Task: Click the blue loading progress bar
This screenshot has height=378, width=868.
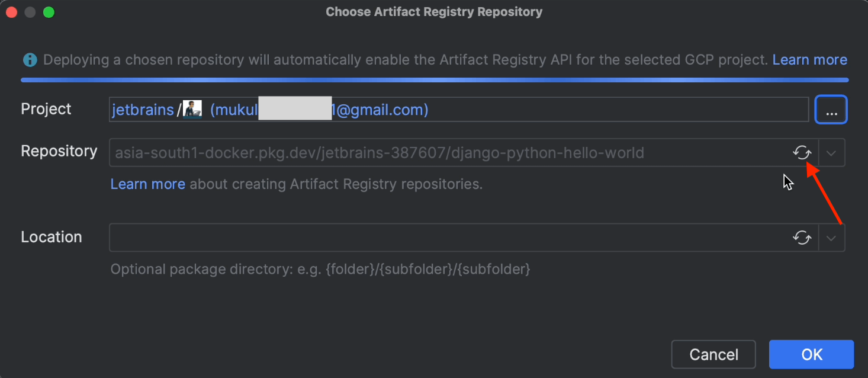Action: click(x=434, y=79)
